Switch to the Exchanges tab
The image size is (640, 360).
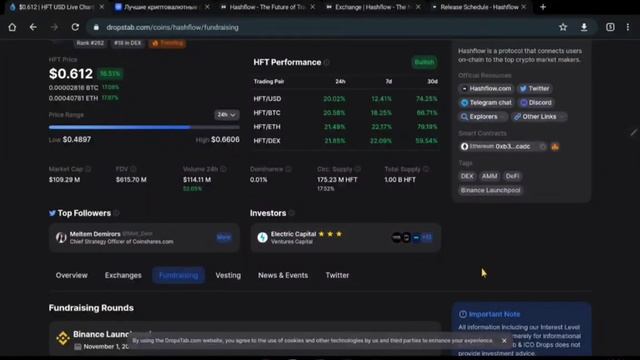click(x=123, y=276)
